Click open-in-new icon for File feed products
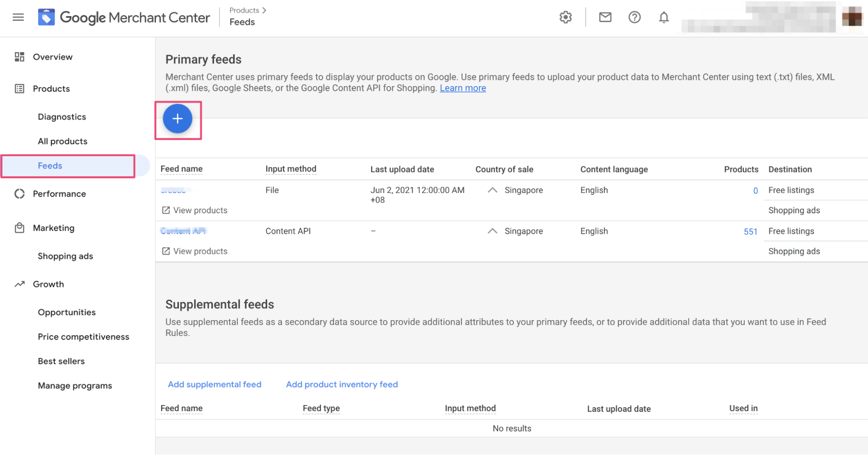868x455 pixels. [x=166, y=210]
